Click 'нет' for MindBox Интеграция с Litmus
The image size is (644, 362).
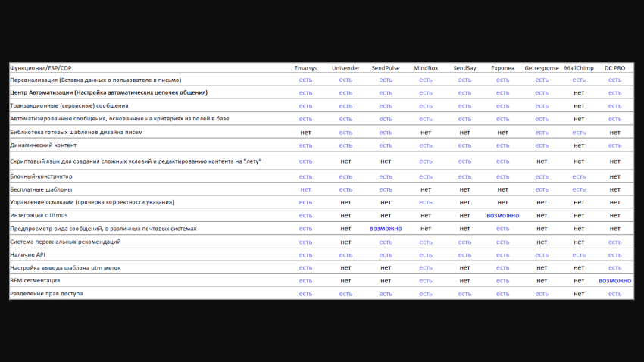426,216
